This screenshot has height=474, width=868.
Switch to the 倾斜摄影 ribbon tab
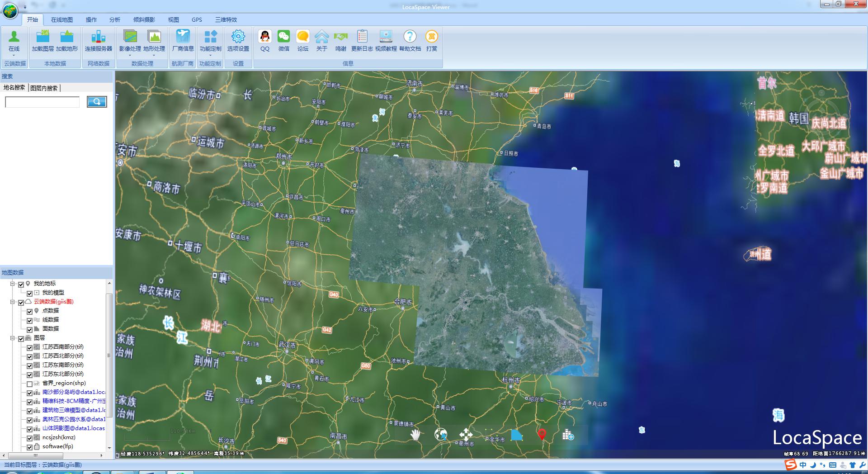click(x=144, y=20)
